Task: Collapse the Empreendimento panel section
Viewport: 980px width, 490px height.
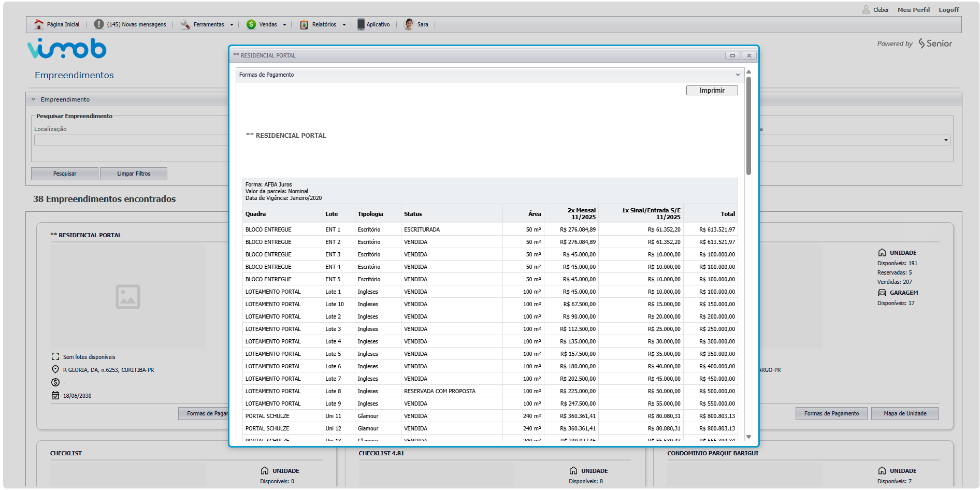Action: coord(34,99)
